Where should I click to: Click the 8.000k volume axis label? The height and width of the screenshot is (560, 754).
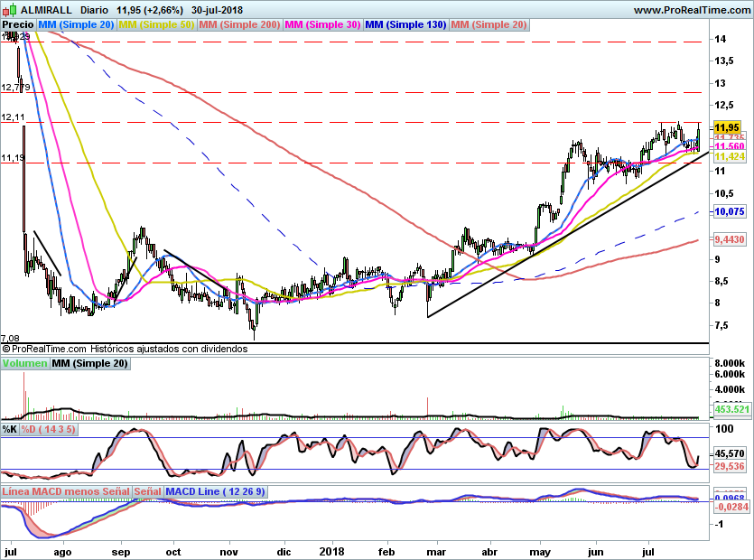(x=730, y=363)
